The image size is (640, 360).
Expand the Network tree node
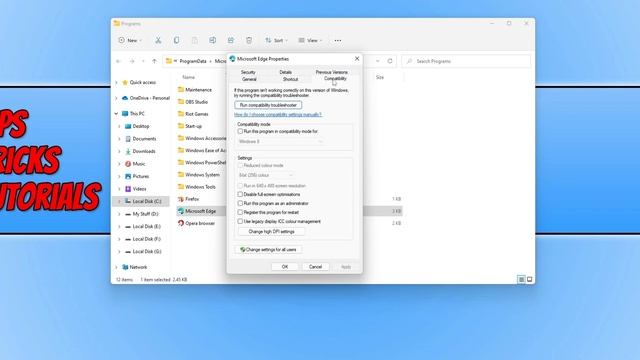coord(116,267)
